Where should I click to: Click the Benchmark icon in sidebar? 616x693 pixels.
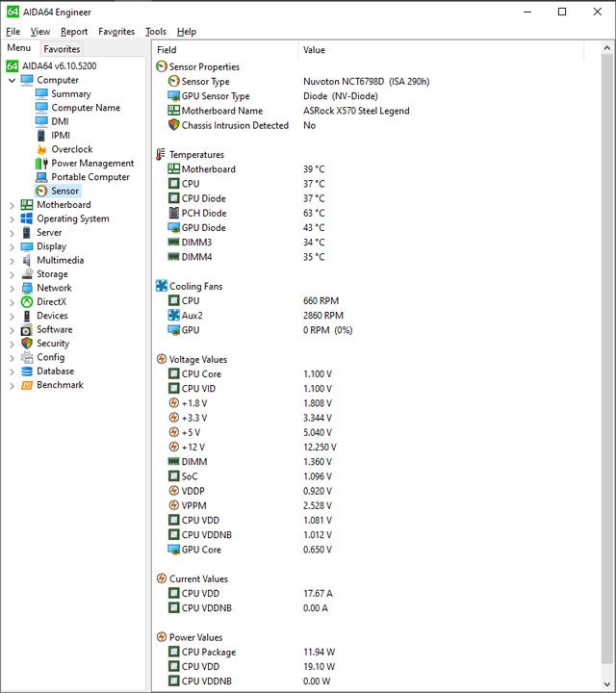coord(27,385)
